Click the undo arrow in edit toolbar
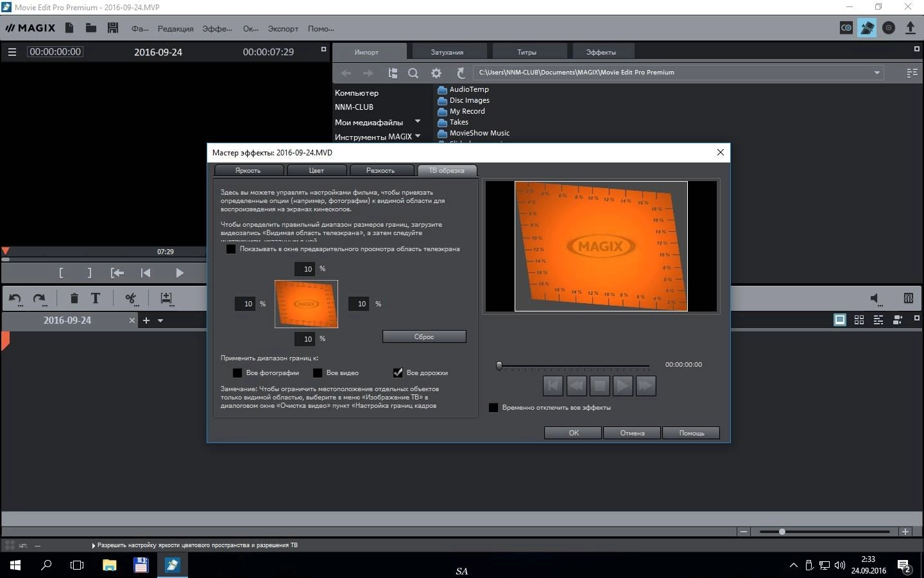 (15, 298)
